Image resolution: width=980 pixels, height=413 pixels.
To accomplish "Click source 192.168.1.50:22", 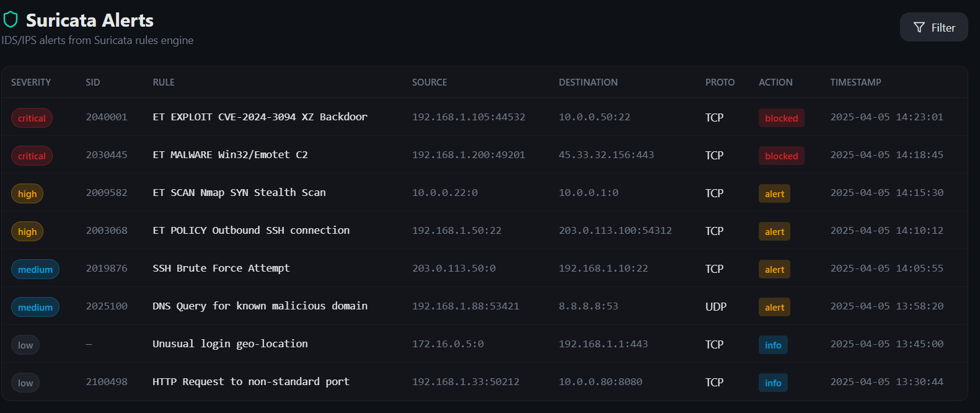I will (457, 230).
